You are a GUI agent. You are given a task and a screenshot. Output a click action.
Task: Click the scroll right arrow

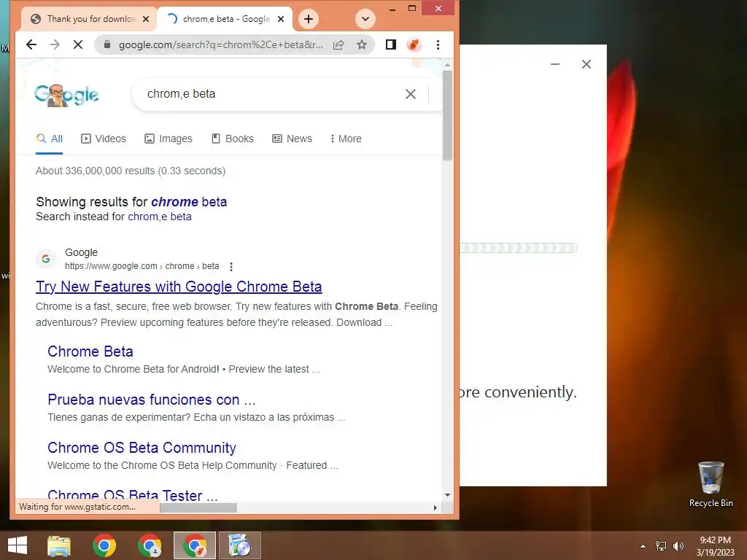point(435,508)
